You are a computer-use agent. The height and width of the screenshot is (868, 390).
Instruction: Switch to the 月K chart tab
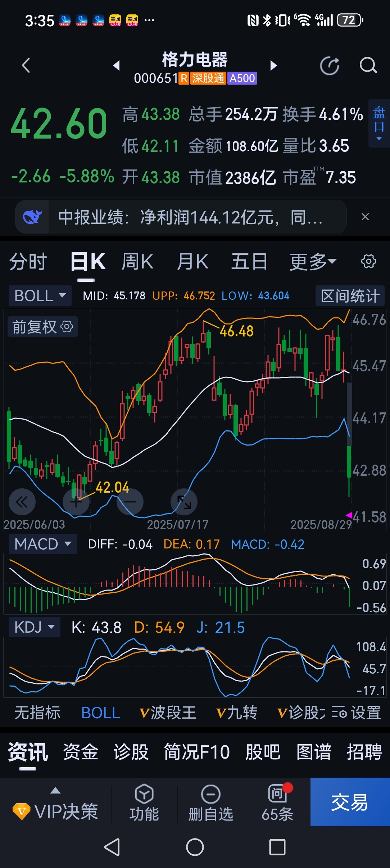click(192, 261)
